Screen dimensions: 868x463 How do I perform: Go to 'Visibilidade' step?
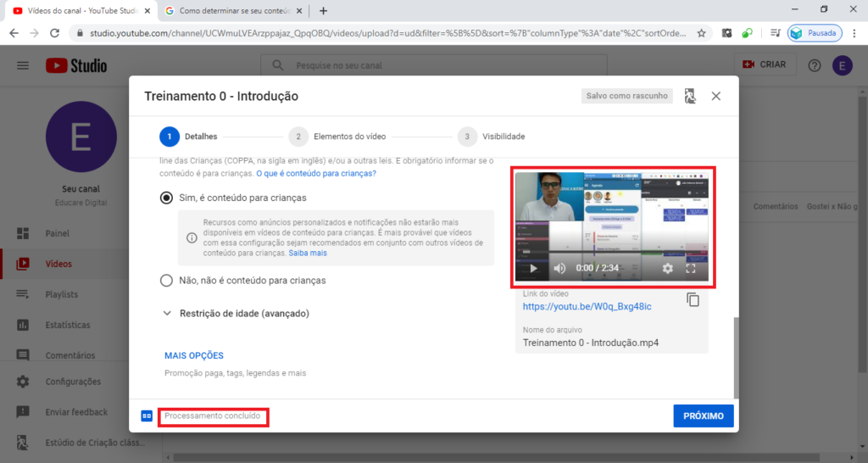click(x=504, y=137)
